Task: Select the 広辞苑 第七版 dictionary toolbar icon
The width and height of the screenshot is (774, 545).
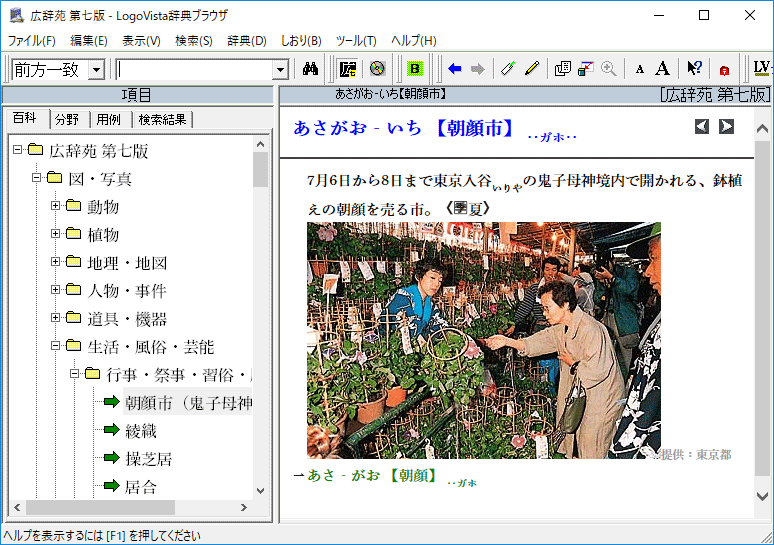Action: [x=348, y=69]
